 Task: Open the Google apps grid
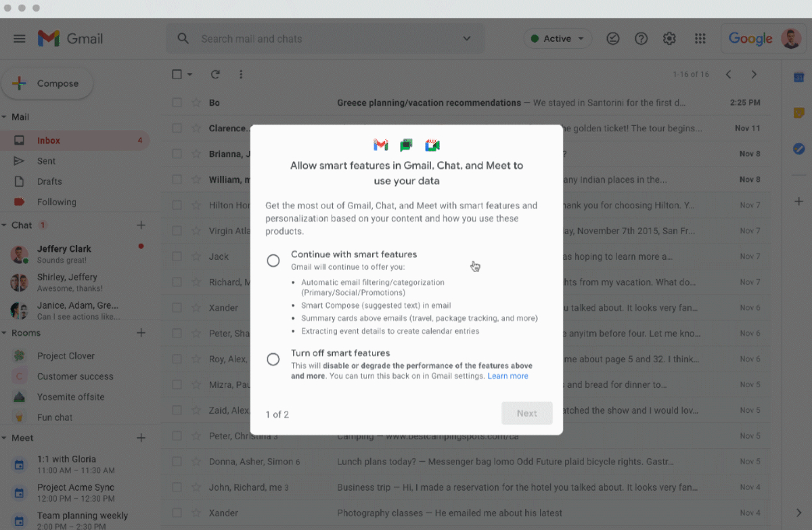coord(700,39)
